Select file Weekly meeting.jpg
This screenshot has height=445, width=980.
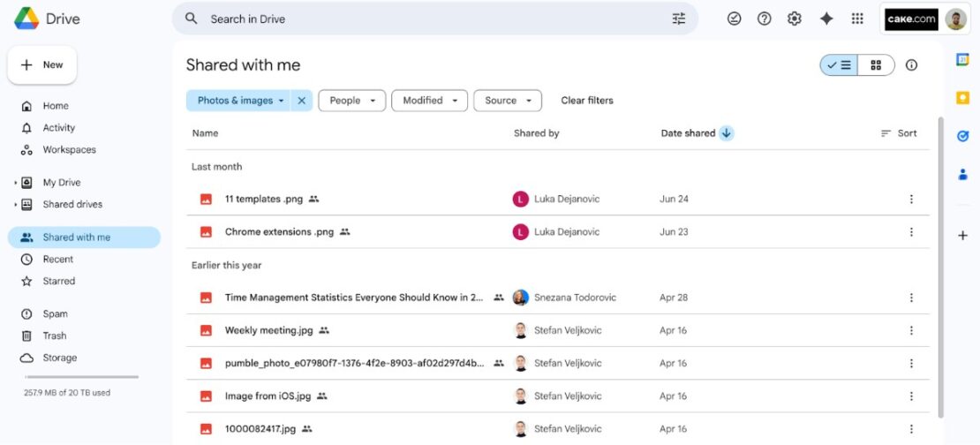[557, 330]
